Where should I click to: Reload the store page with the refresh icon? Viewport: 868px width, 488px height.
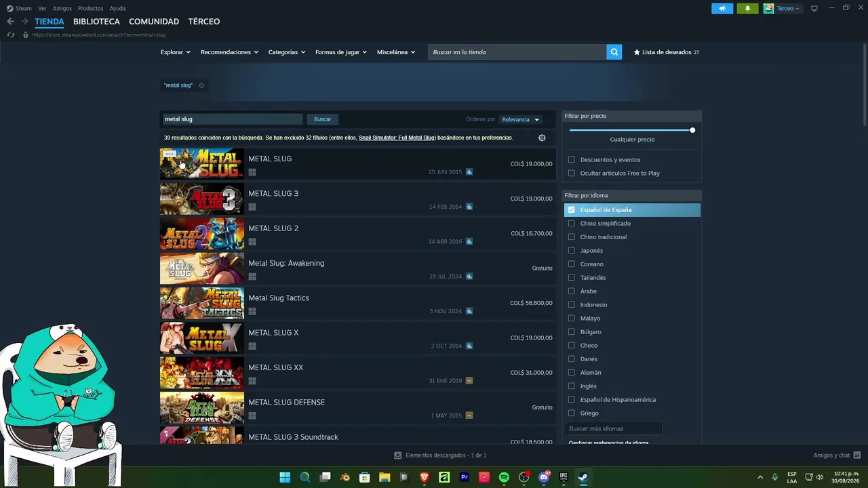point(11,35)
